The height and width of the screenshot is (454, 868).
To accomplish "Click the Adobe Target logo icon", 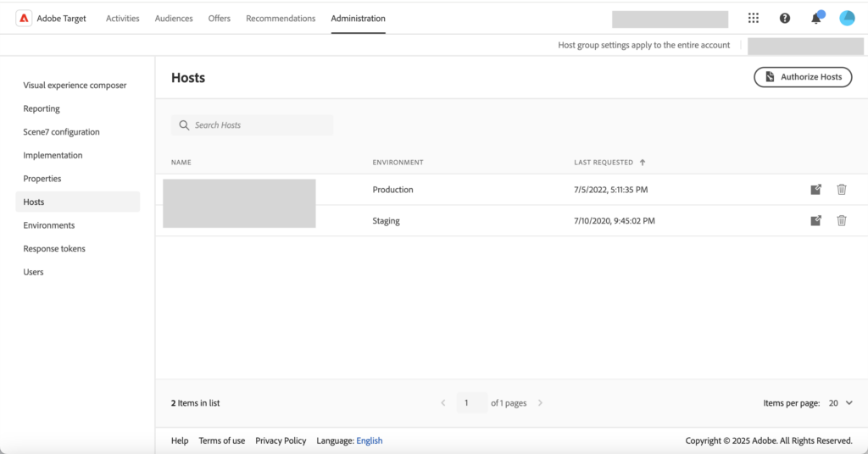I will [24, 19].
